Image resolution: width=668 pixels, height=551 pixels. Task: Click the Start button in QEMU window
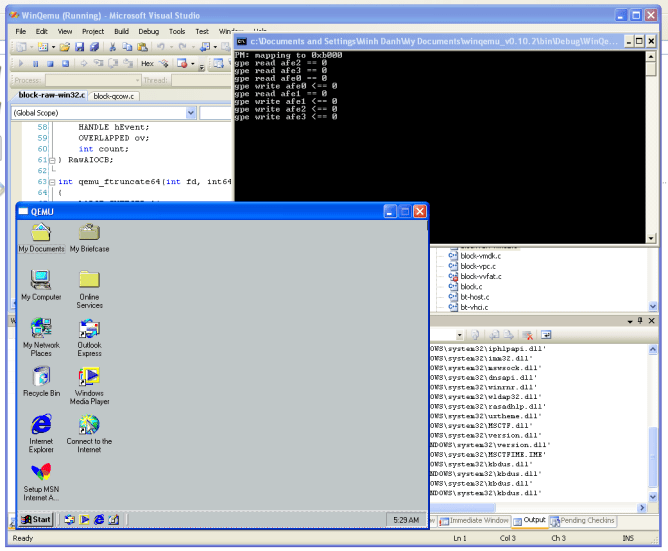36,519
